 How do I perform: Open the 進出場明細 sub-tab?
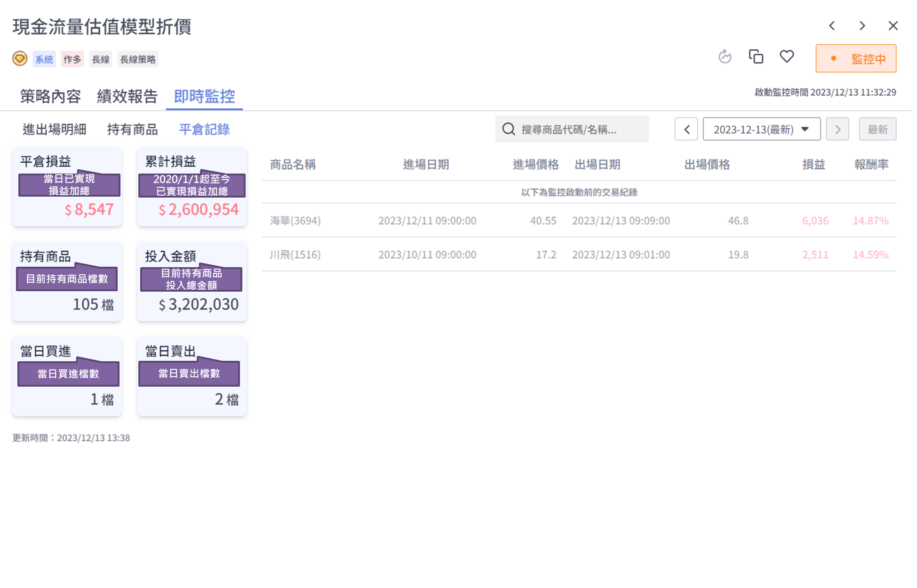pos(55,130)
